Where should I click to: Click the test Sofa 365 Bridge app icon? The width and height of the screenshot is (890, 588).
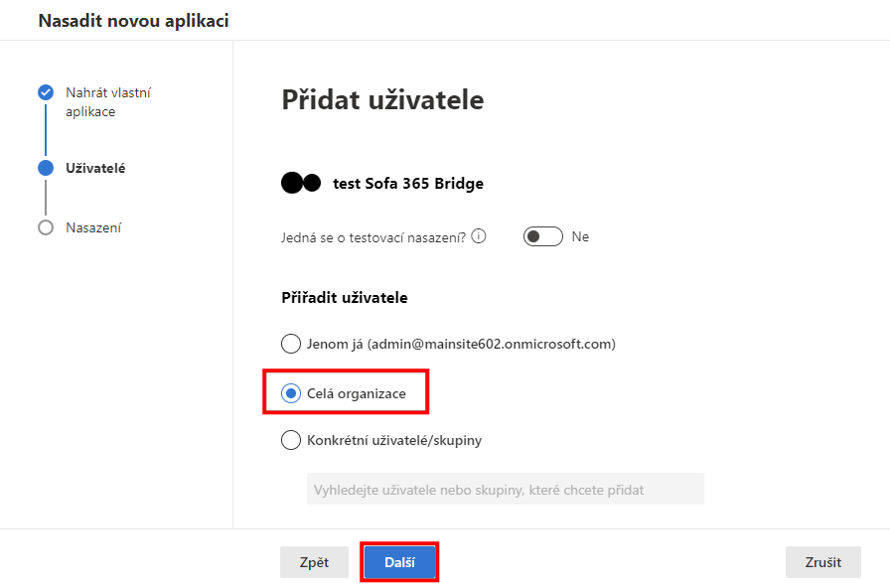point(301,184)
